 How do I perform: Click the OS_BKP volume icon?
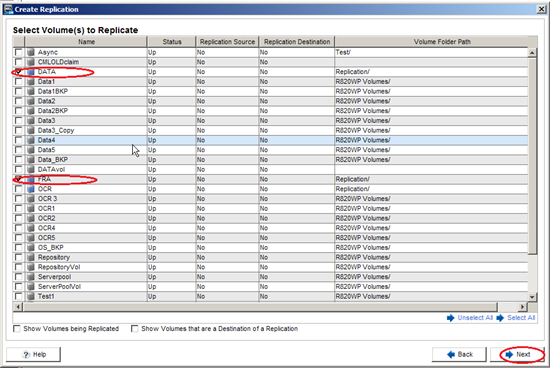pyautogui.click(x=31, y=248)
